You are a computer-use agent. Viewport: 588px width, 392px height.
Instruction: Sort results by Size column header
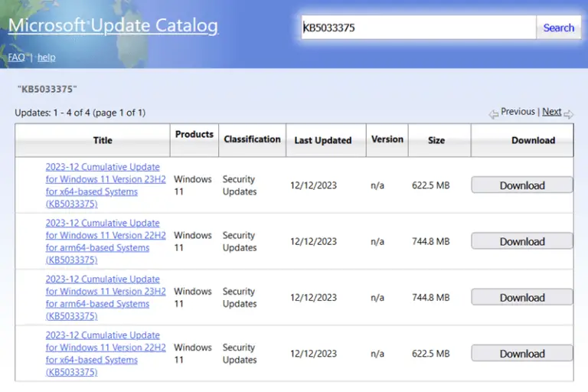(436, 140)
